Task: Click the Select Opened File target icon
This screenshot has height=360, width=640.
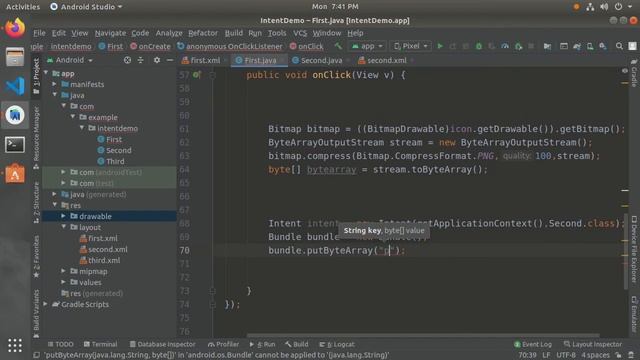Action: coord(127,60)
